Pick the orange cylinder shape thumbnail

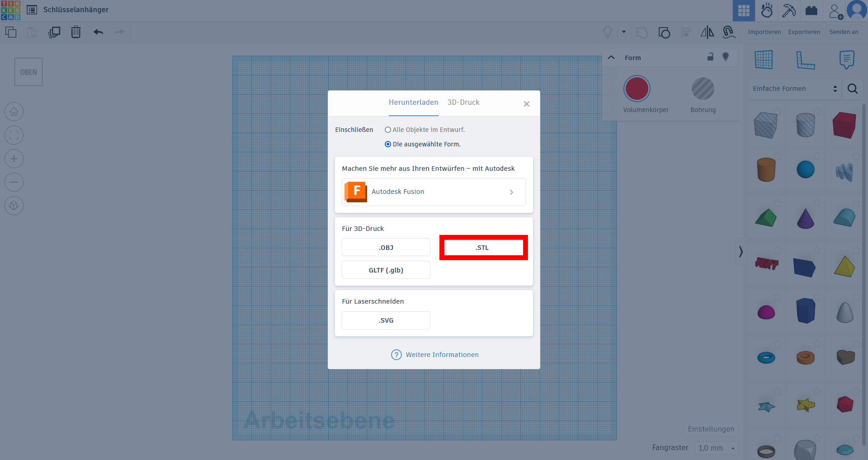point(766,170)
